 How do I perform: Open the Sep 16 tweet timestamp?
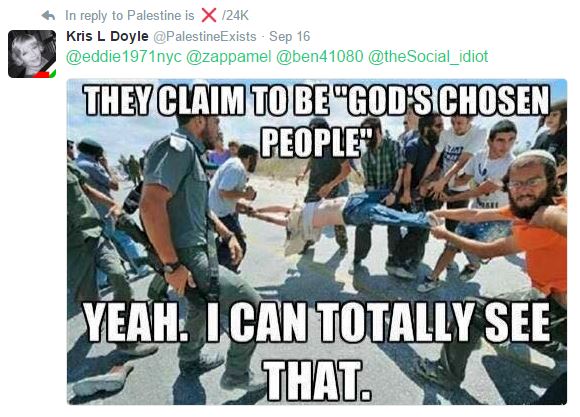[x=290, y=36]
